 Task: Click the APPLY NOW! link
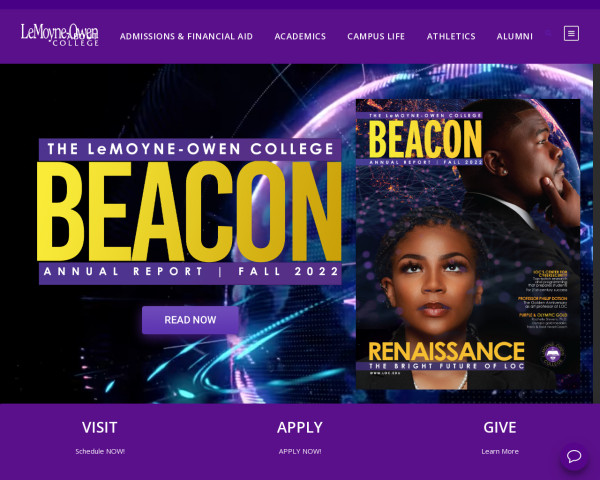point(300,451)
